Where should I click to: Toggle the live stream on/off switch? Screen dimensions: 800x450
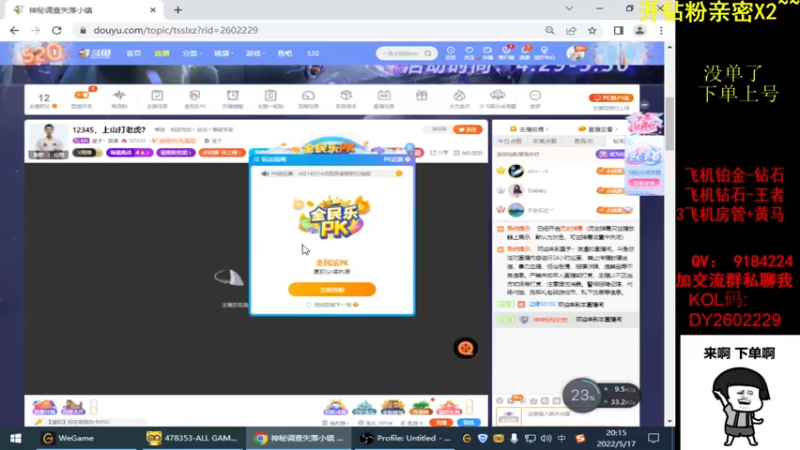point(82,95)
